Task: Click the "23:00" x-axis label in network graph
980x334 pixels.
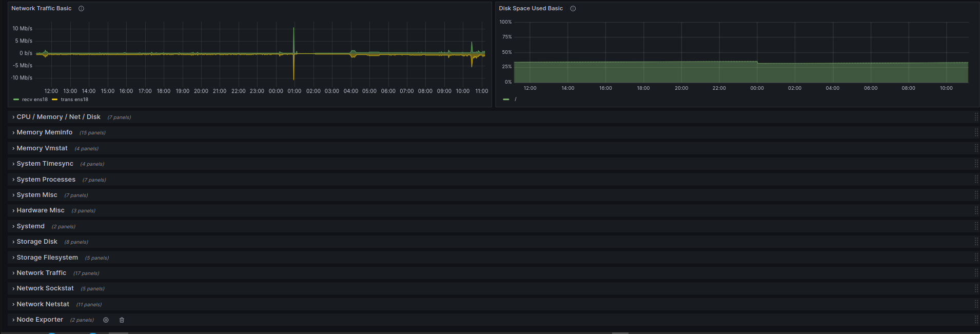Action: pos(257,91)
